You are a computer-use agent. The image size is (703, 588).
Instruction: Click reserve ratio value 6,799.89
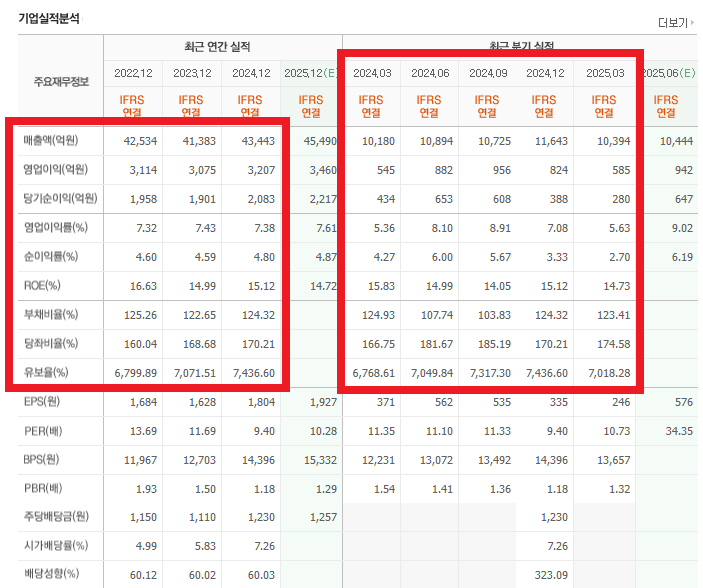(x=136, y=373)
